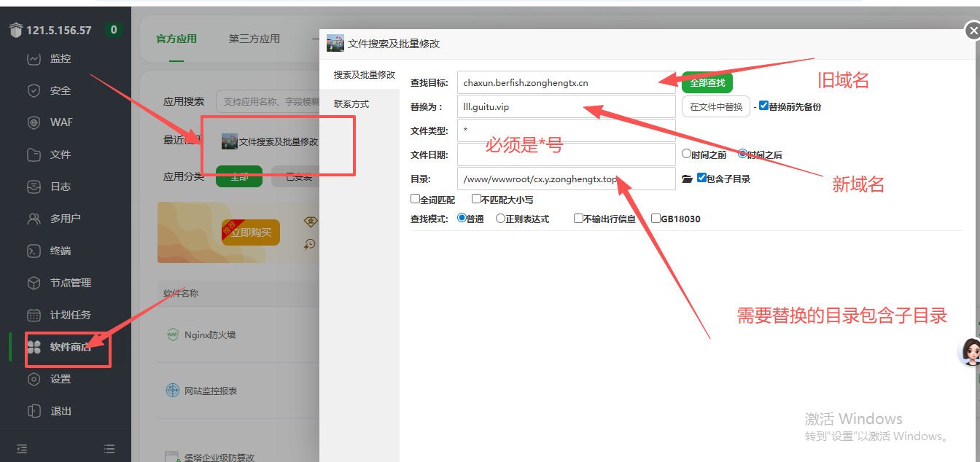Collapse the sidebar using bottom-left icon

coord(22,449)
